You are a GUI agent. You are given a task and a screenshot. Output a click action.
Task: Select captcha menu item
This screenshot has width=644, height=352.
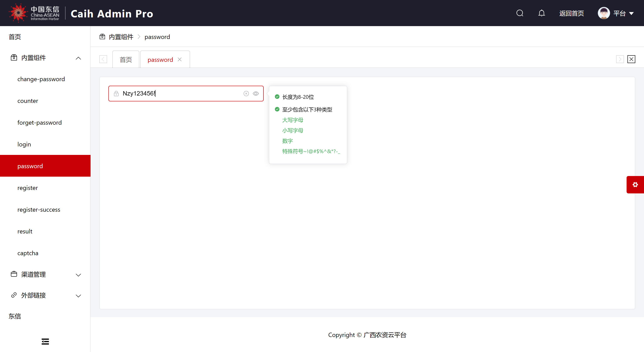(x=28, y=253)
